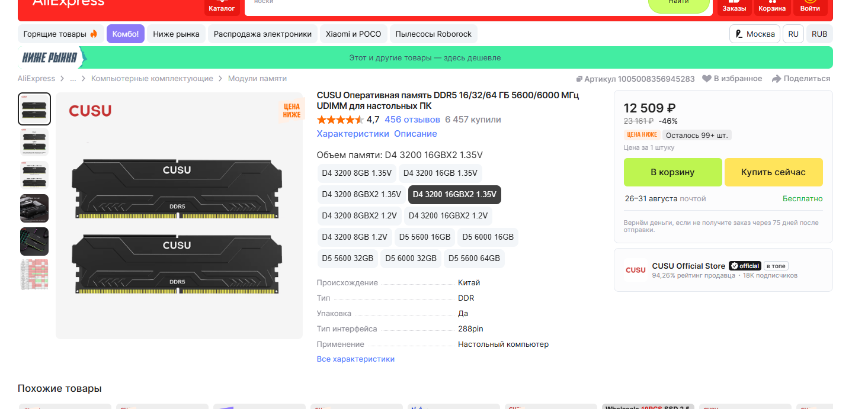Image resolution: width=868 pixels, height=409 pixels.
Task: Select first product thumbnail
Action: point(34,109)
